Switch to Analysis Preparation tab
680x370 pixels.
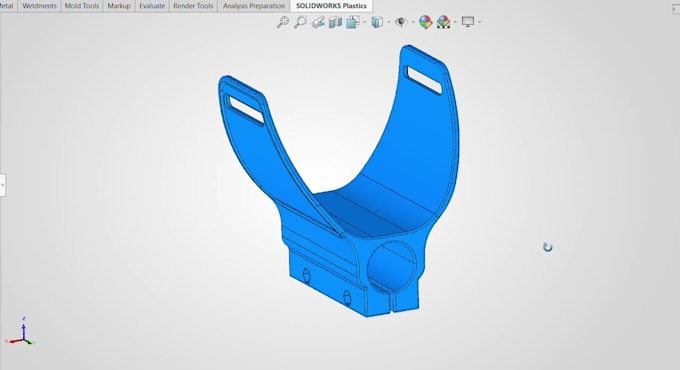(x=254, y=6)
